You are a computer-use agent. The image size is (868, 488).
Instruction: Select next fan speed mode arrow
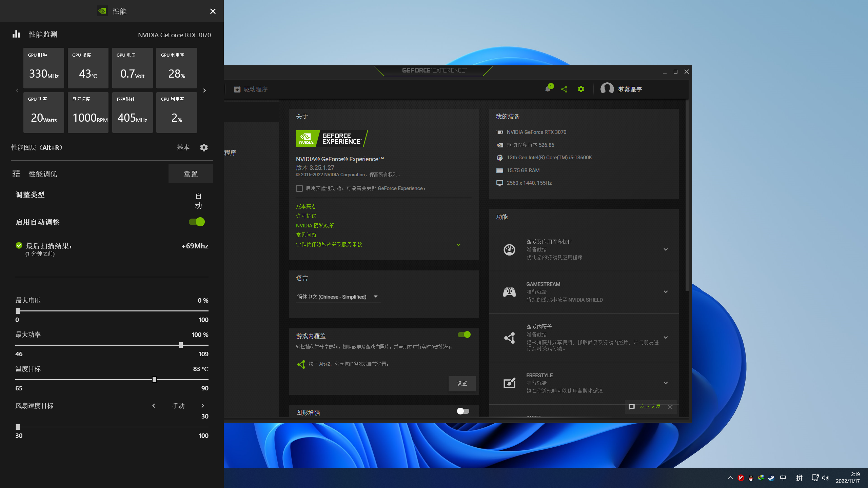(203, 406)
